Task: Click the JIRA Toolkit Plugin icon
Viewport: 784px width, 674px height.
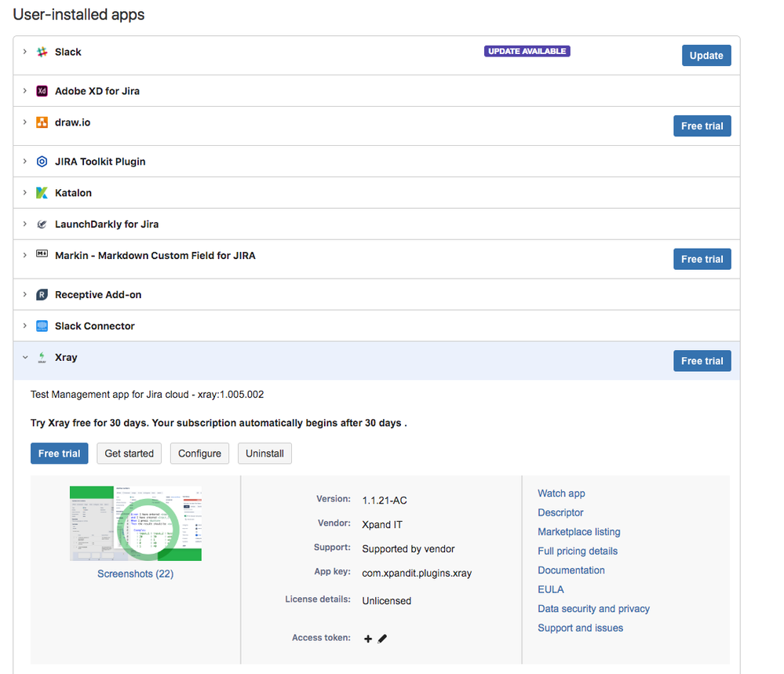Action: tap(42, 162)
